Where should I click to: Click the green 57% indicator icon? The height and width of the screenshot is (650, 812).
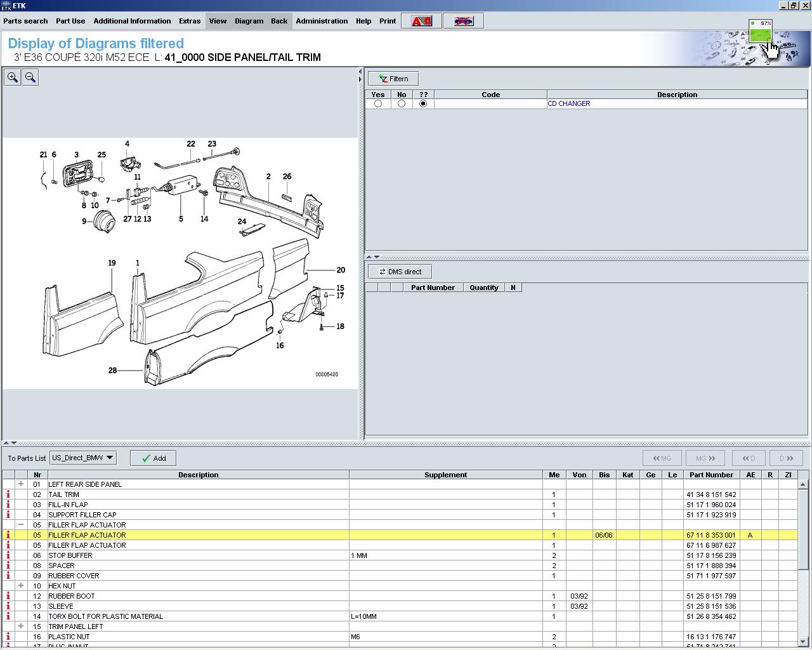point(760,31)
